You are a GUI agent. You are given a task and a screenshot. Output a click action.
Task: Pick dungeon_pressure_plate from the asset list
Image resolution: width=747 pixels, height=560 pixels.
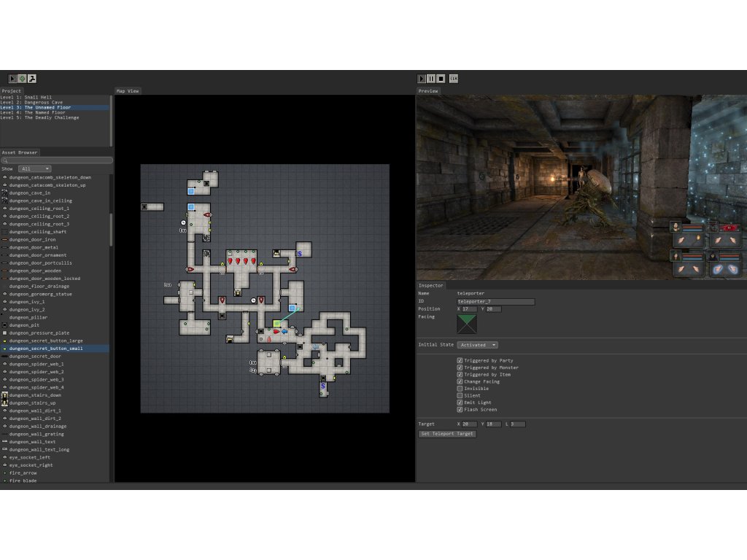pos(39,332)
